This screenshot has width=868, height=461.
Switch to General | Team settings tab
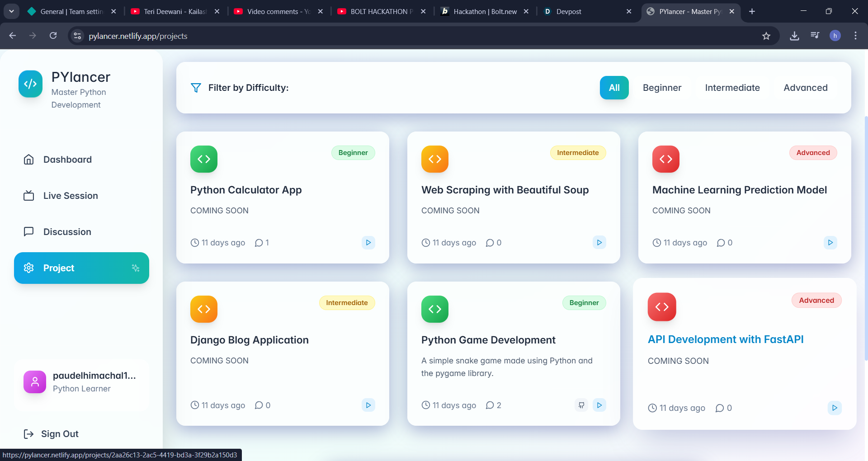tap(71, 11)
